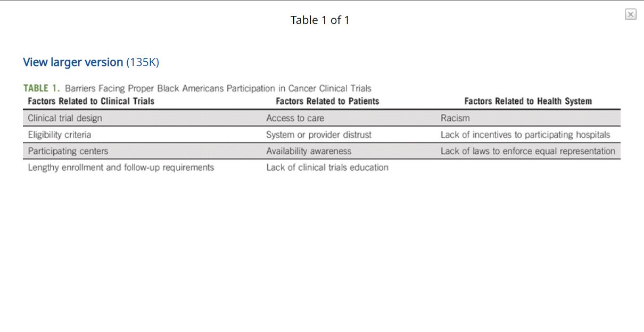Click the Table 1 of 1 heading
The image size is (644, 332).
tap(320, 20)
